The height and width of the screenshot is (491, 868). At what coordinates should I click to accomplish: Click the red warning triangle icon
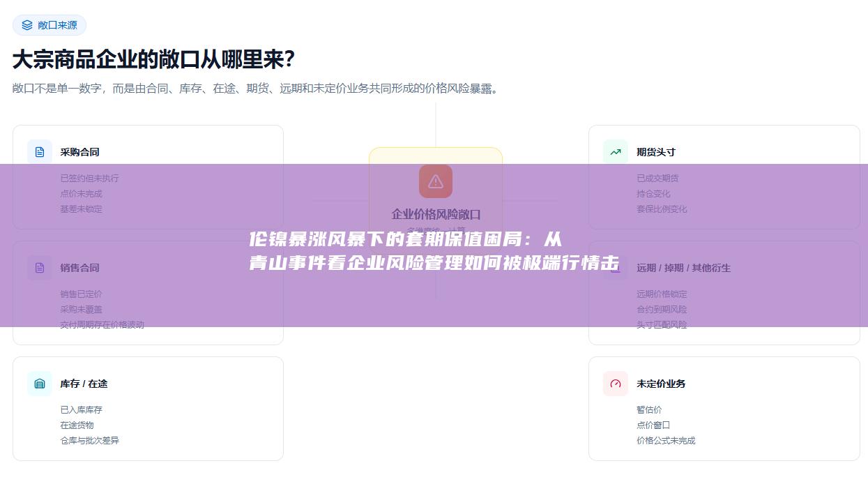[x=436, y=181]
